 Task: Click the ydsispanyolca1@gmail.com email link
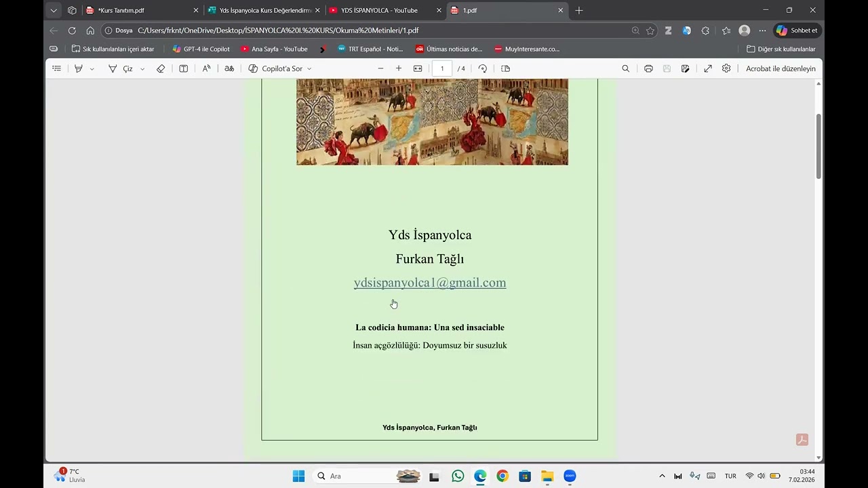click(430, 283)
